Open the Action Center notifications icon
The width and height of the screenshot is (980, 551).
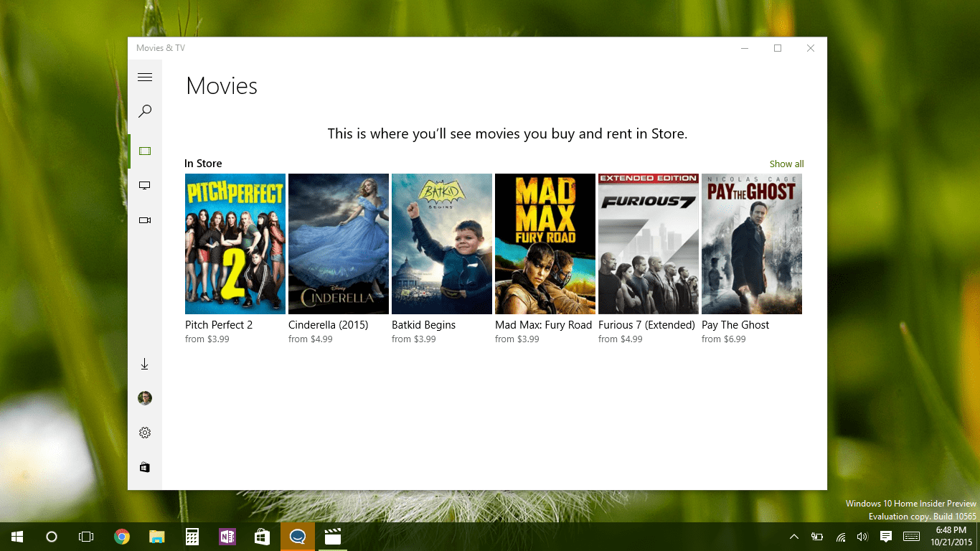886,537
